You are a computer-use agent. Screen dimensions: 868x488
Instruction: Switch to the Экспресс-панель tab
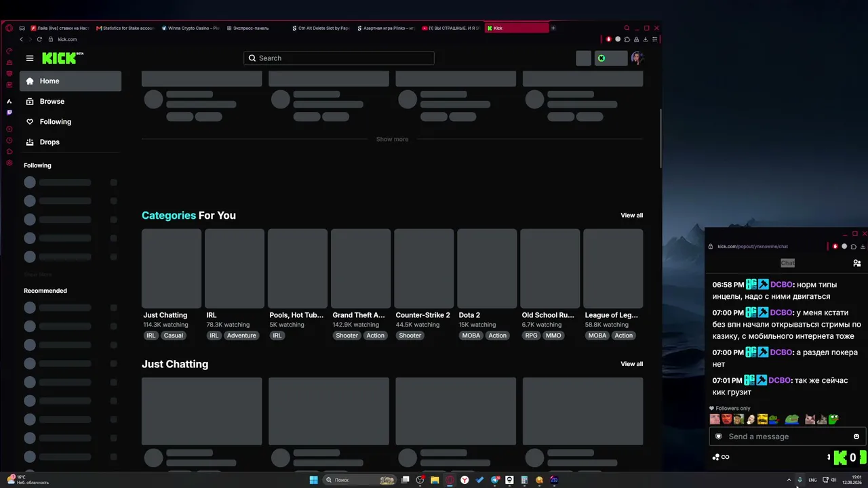[x=248, y=28]
